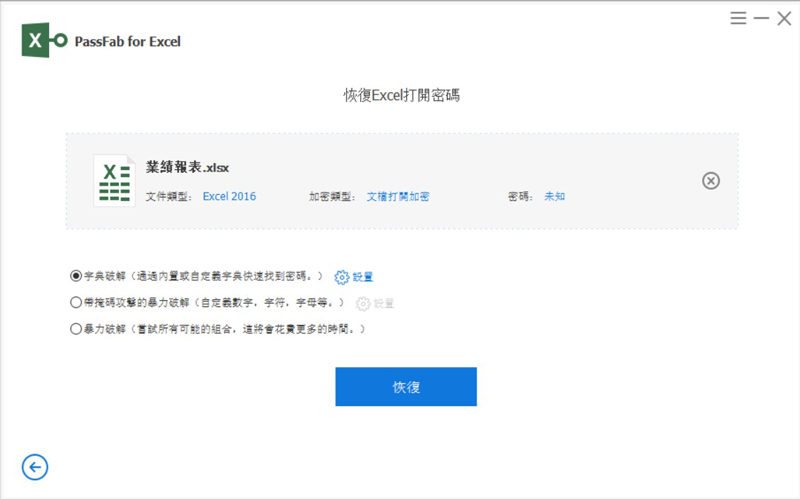The width and height of the screenshot is (800, 499).
Task: Start recovery with the 恢復 button
Action: coord(406,387)
